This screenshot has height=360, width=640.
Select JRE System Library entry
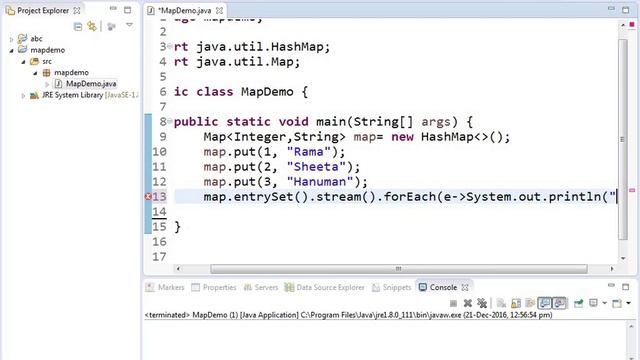tap(90, 95)
